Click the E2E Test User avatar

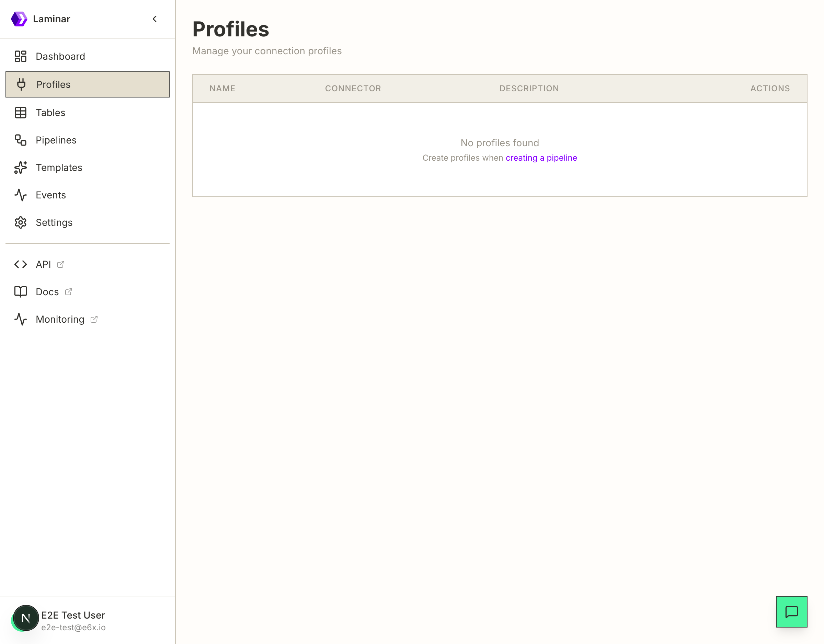click(26, 618)
